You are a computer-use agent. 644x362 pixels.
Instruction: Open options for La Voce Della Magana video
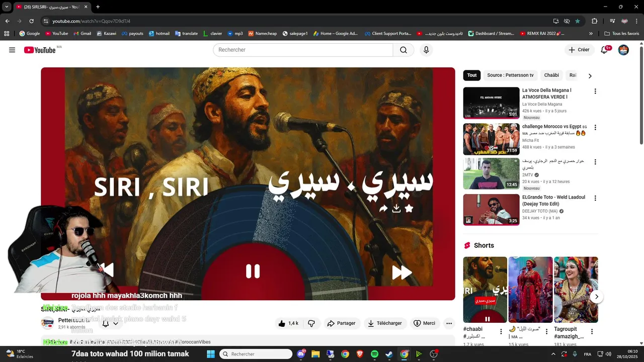(595, 92)
